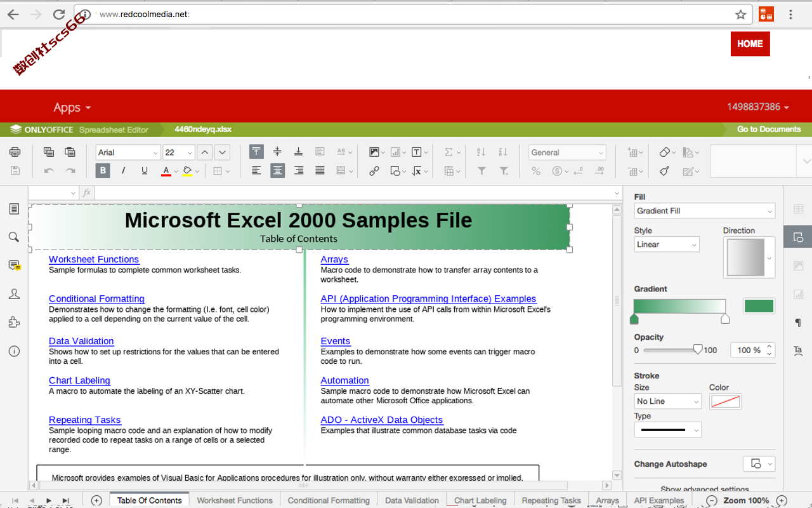Open the Worksheet Functions hyperlink
Viewport: 812px width, 508px height.
(94, 259)
